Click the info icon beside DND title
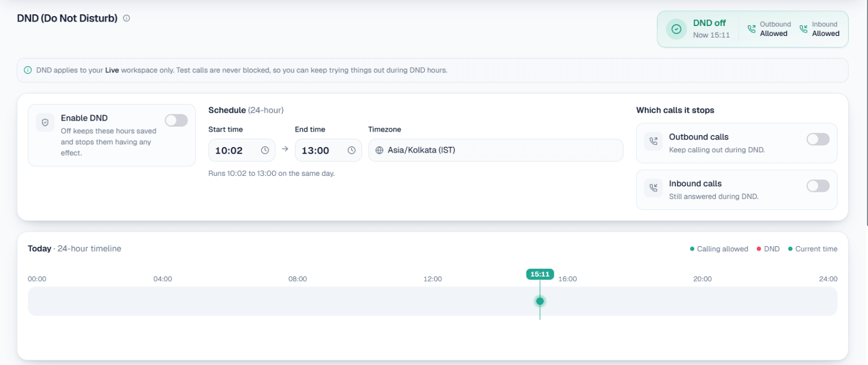Image resolution: width=868 pixels, height=365 pixels. tap(126, 18)
